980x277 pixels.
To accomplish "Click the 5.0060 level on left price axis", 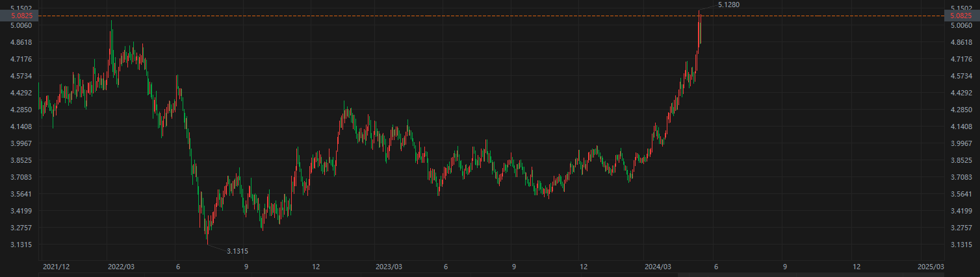I will pyautogui.click(x=21, y=25).
